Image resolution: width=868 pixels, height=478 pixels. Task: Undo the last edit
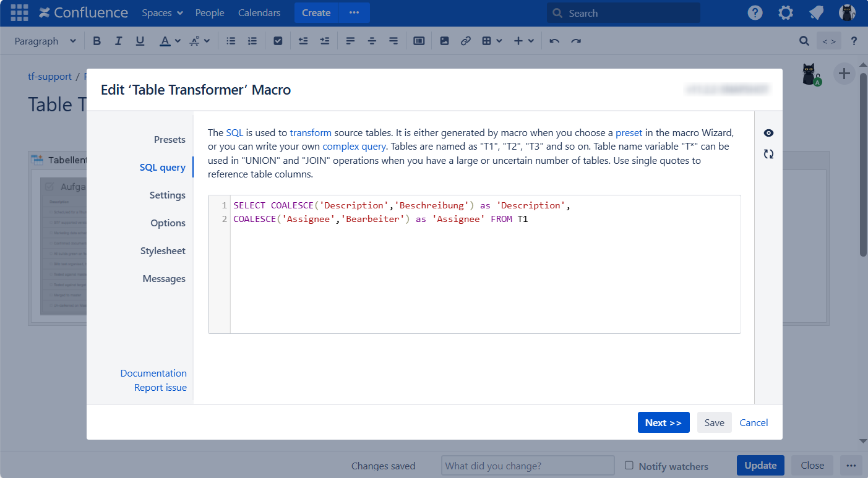(554, 41)
